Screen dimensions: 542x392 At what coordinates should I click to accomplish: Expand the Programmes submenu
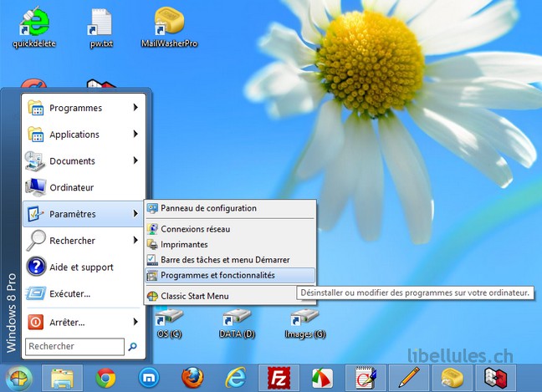(x=84, y=108)
